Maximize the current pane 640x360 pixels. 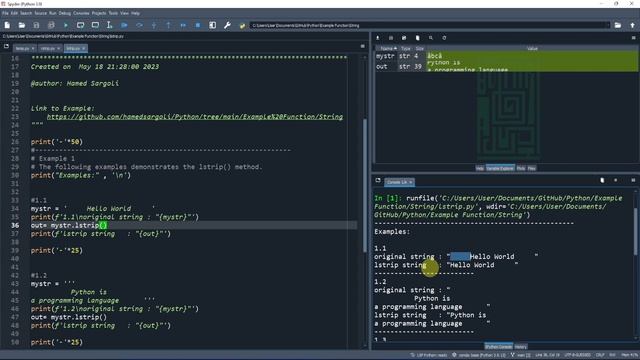pyautogui.click(x=213, y=25)
